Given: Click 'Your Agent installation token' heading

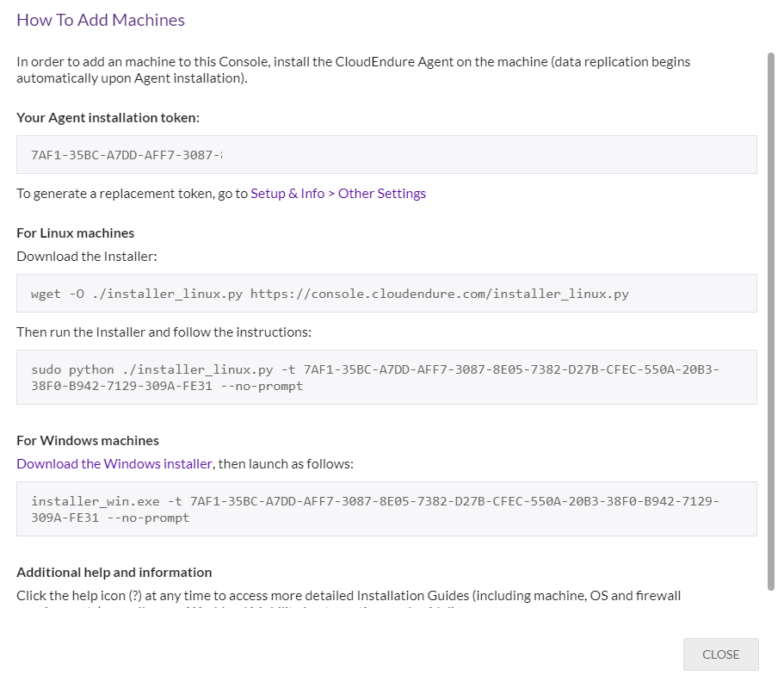Looking at the screenshot, I should coord(108,118).
